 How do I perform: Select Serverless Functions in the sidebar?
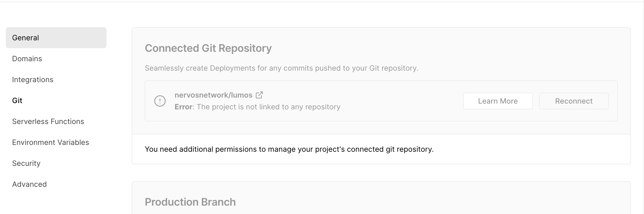point(48,121)
